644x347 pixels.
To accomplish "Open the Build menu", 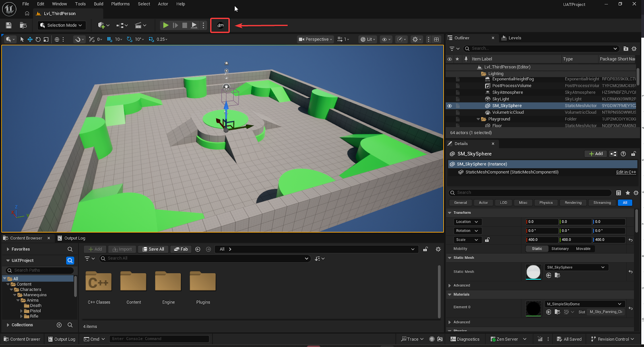I will coord(99,4).
